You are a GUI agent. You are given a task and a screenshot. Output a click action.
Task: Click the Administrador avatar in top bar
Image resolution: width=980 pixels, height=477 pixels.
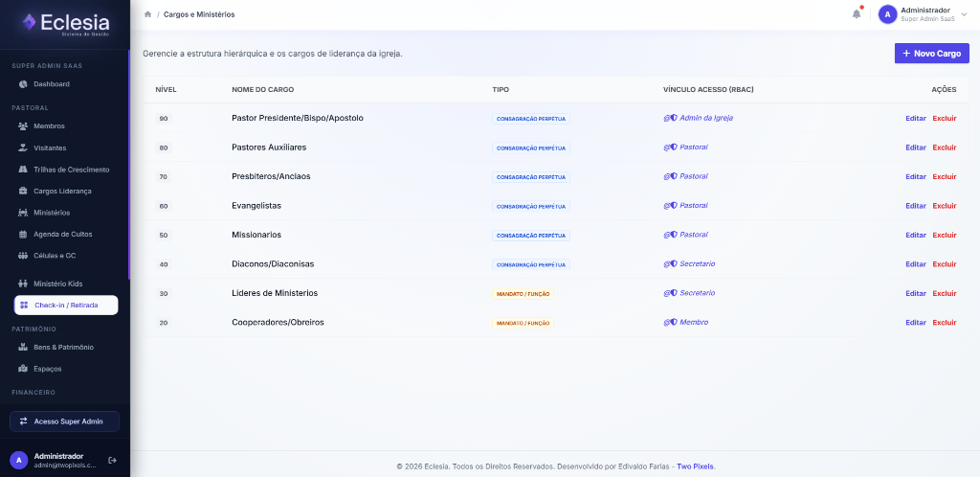887,14
